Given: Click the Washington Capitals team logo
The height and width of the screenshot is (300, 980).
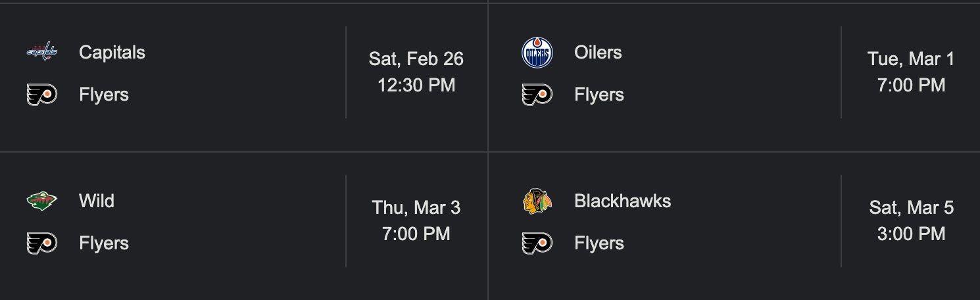Looking at the screenshot, I should pyautogui.click(x=42, y=52).
